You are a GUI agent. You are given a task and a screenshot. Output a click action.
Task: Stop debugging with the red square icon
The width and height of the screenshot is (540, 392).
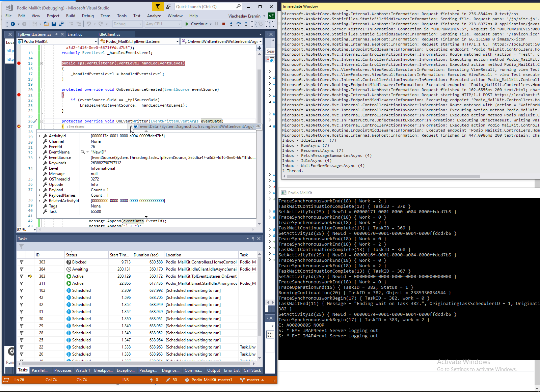click(224, 24)
